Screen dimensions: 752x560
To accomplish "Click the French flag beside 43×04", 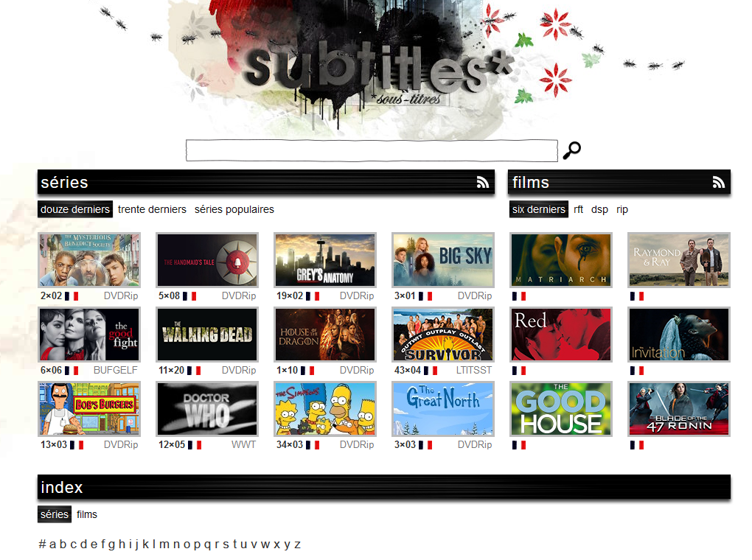I will [x=431, y=371].
